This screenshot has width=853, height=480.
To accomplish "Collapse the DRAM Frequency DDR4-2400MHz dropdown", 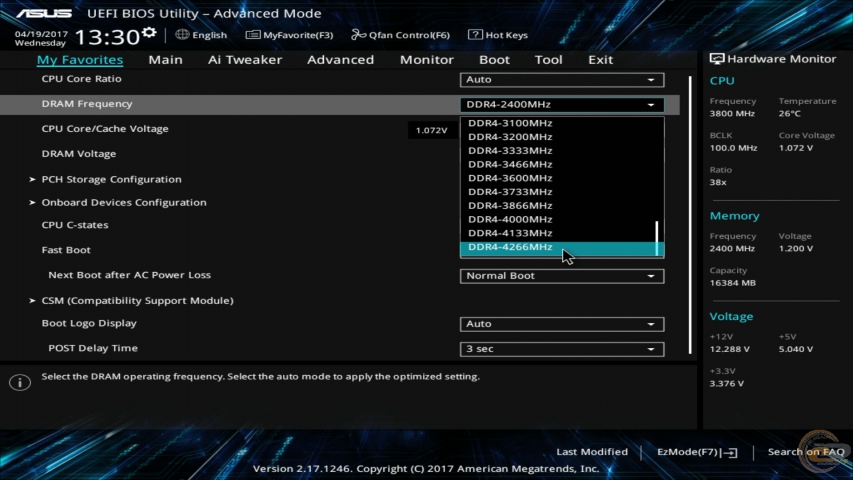I will [562, 104].
